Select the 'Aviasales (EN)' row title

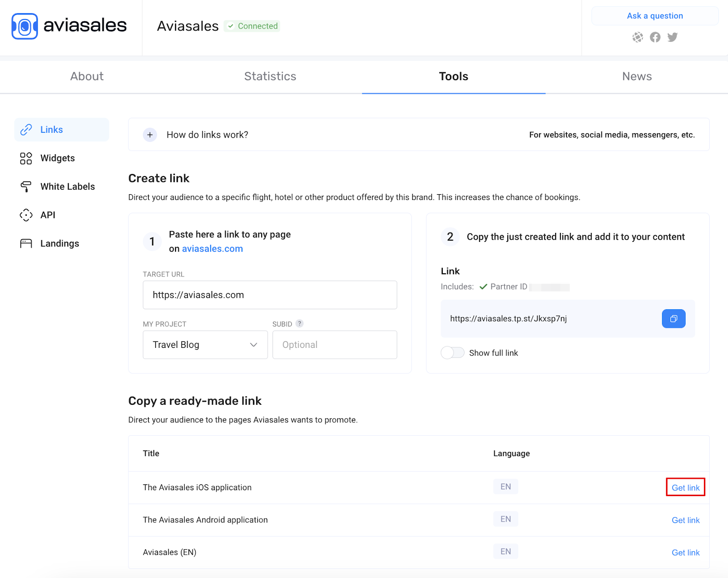click(170, 553)
